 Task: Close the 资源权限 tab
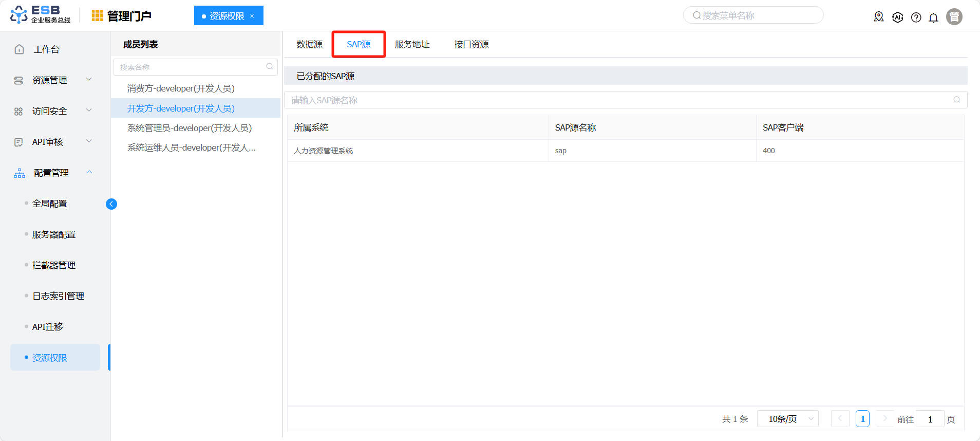(x=252, y=16)
